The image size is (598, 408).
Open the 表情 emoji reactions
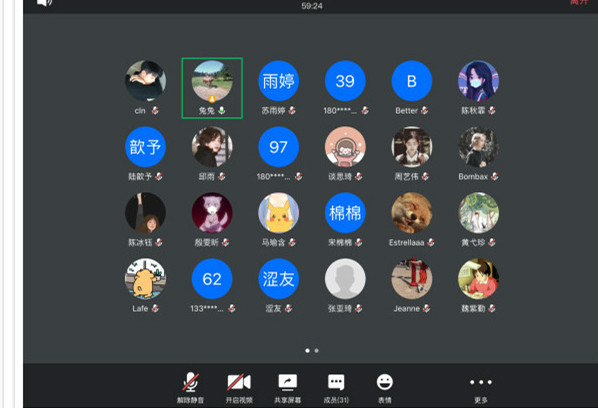(384, 388)
